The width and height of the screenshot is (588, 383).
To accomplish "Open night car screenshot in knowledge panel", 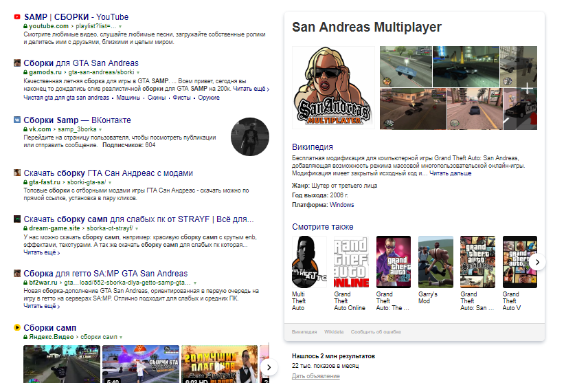I will (x=466, y=67).
